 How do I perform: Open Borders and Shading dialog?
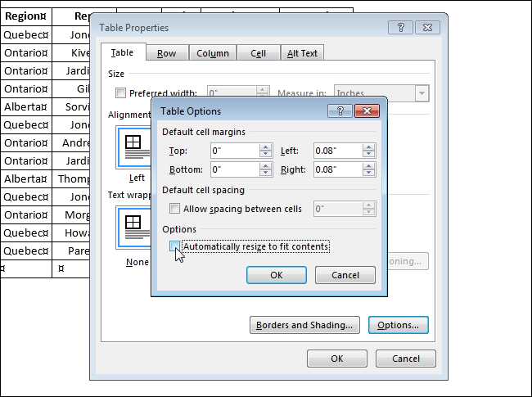click(304, 325)
